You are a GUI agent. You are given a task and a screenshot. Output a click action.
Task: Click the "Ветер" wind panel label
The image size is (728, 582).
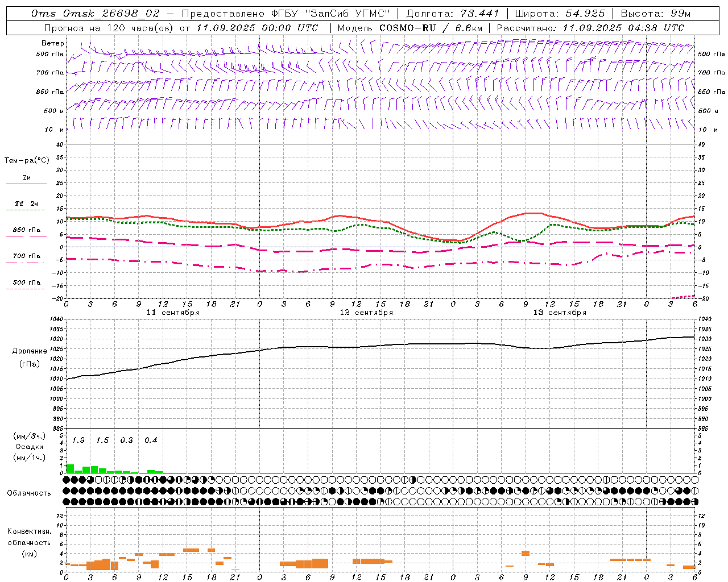click(53, 43)
